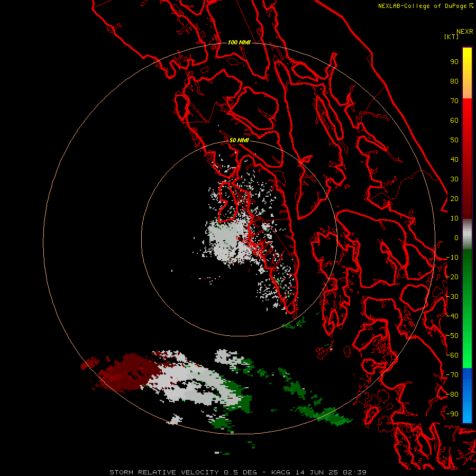Click the -10 value on the velocity scale
Viewport: 476px width, 476px height.
[x=452, y=258]
